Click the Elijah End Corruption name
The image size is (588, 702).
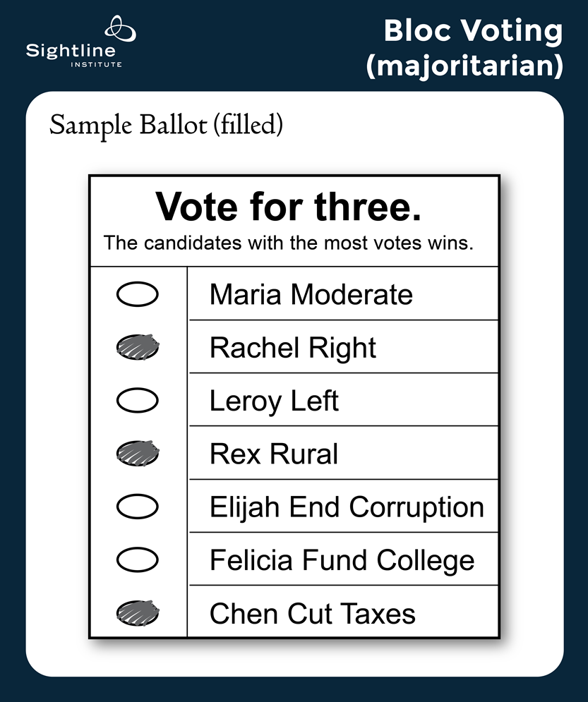point(347,507)
